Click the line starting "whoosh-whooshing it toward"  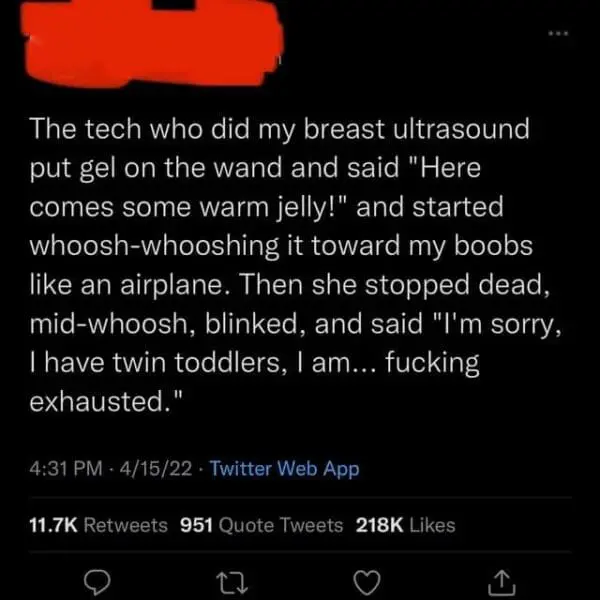click(x=281, y=246)
